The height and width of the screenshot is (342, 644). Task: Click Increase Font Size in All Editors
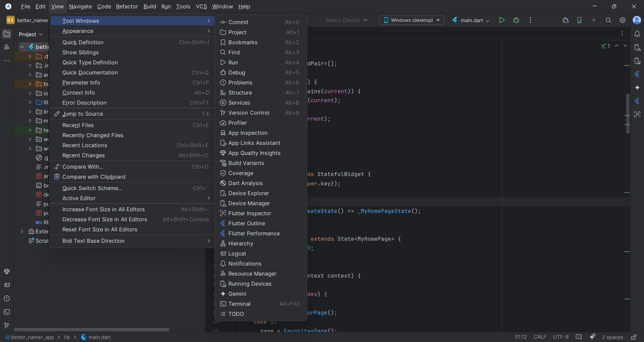tap(103, 209)
